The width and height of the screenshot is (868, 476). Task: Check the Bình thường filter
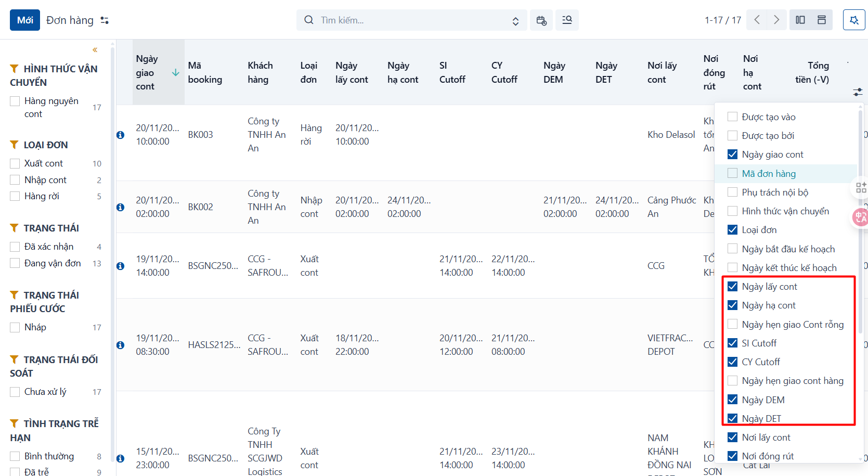15,456
